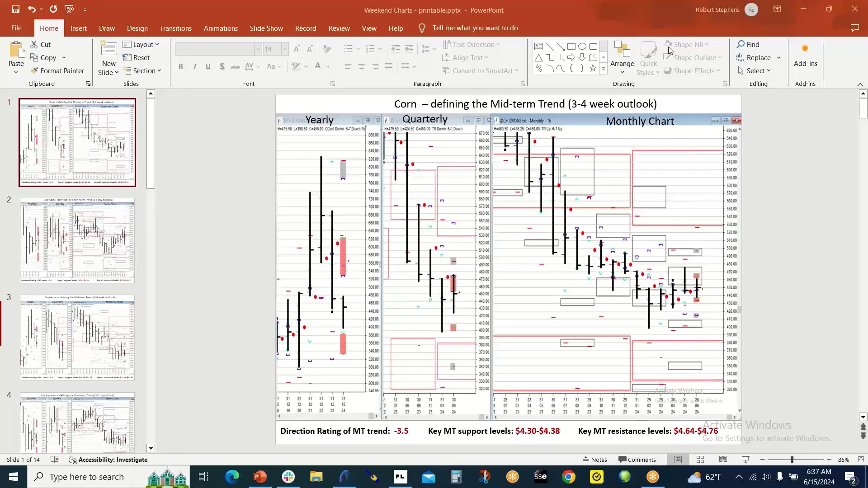Select the Oval shape in gallery

(x=582, y=46)
